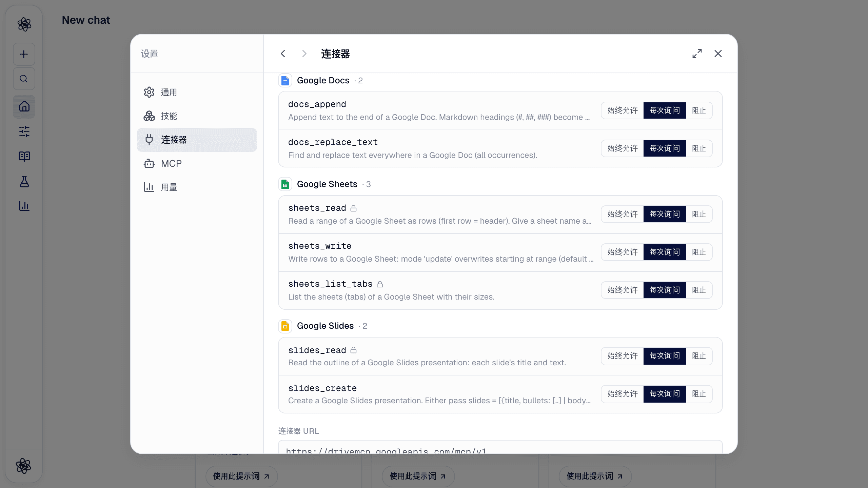868x488 pixels.
Task: Go to the home icon in sidebar
Action: tap(24, 107)
